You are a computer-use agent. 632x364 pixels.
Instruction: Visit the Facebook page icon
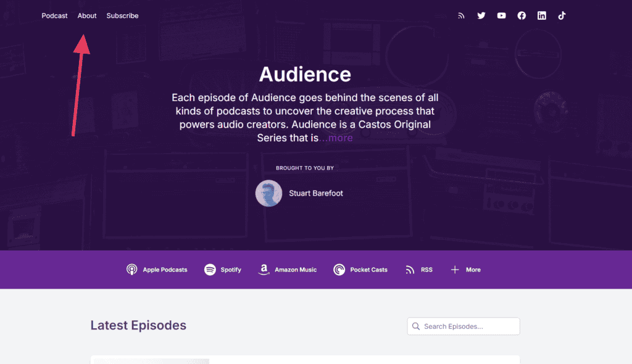coord(522,16)
